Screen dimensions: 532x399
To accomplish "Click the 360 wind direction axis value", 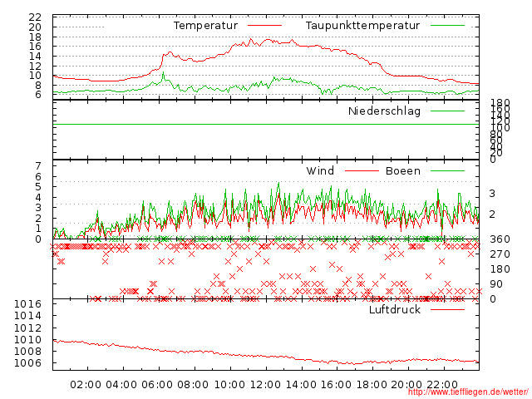I will coord(500,239).
